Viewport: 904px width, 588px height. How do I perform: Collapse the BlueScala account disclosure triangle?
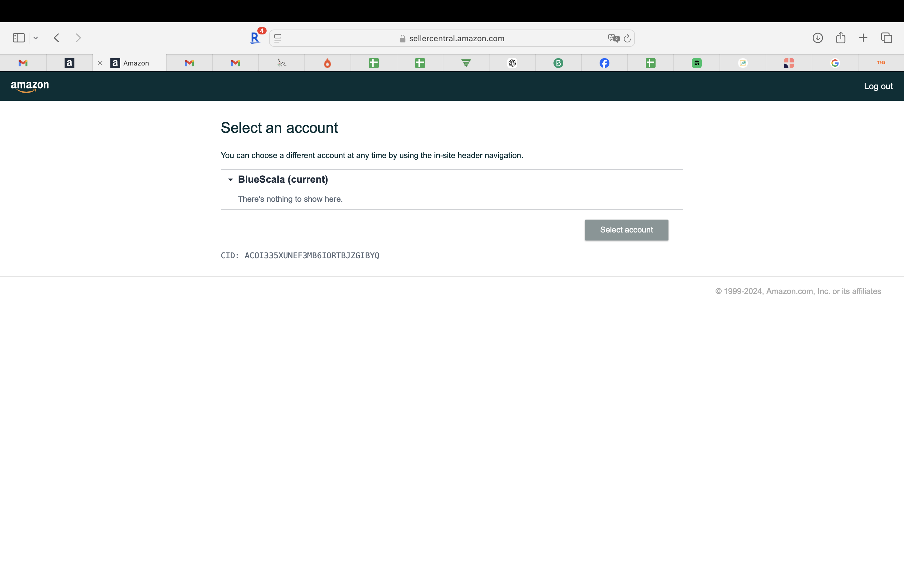230,180
